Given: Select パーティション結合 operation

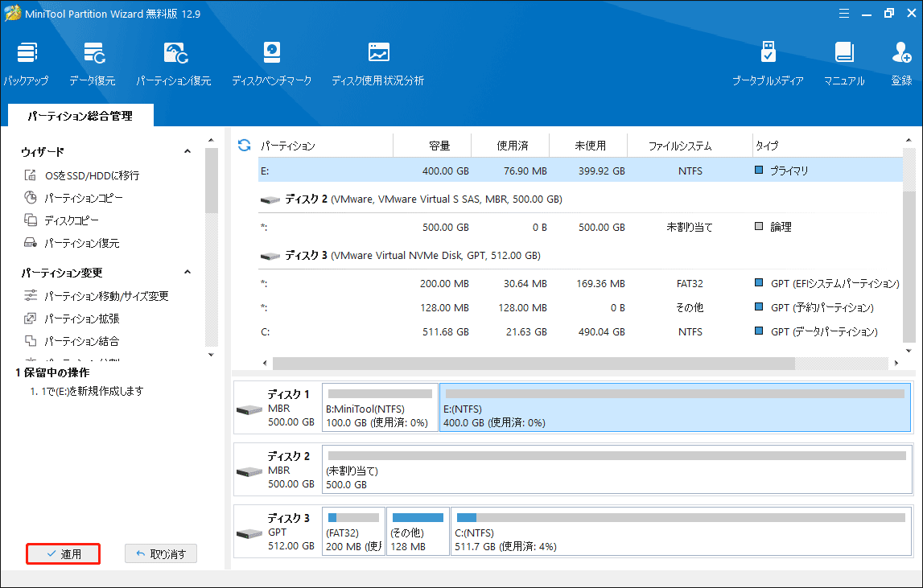Looking at the screenshot, I should [x=72, y=341].
